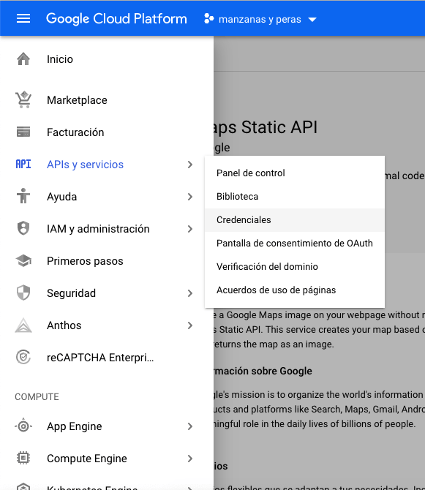
Task: Select Biblioteca from the submenu
Action: click(x=295, y=196)
